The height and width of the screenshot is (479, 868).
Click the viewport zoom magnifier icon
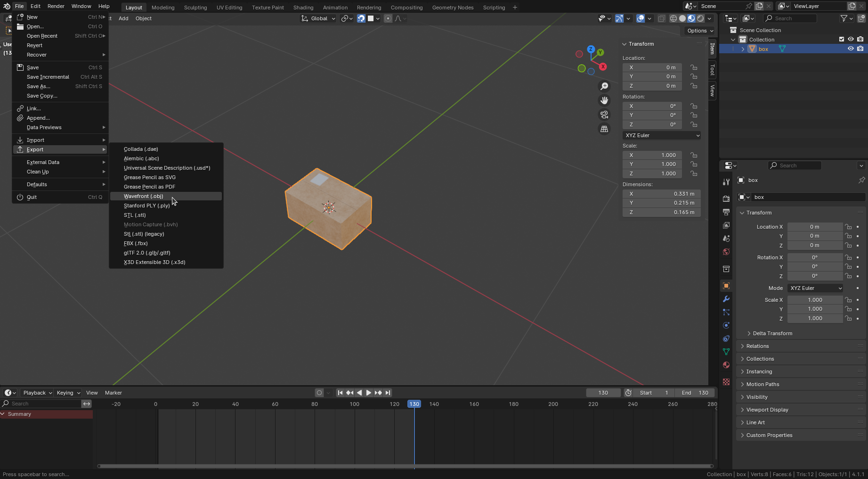point(604,86)
